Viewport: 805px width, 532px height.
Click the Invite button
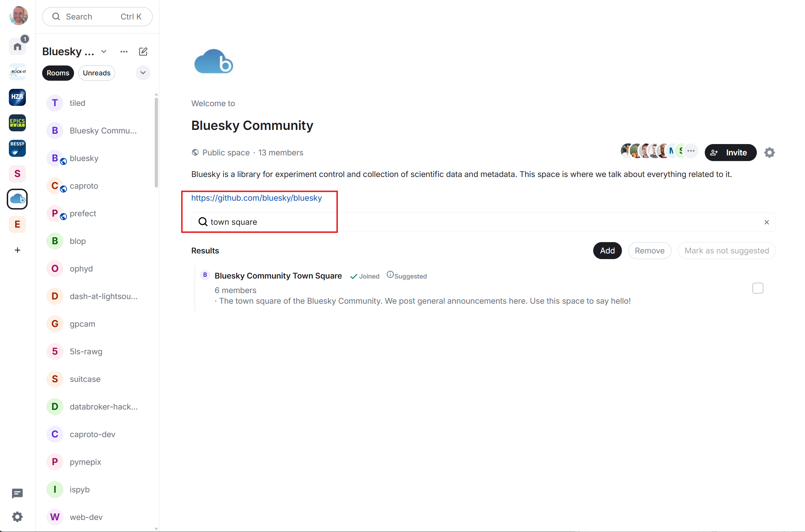[x=731, y=153]
